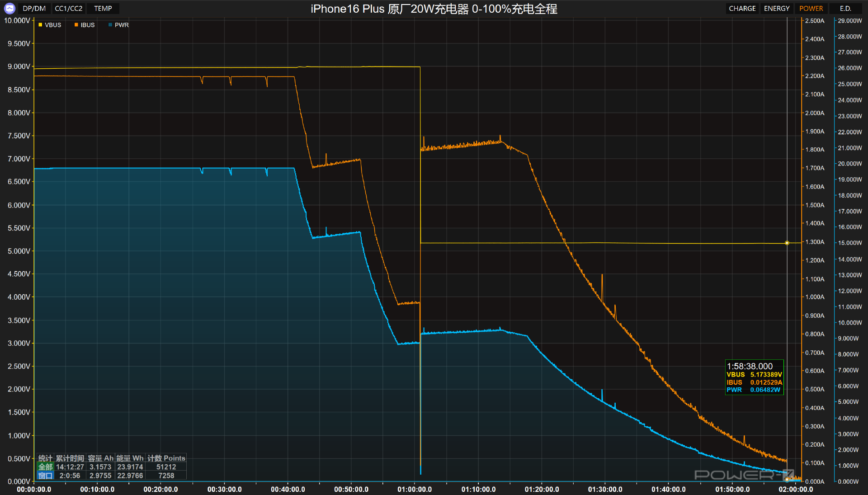Click the 15.000W power axis label
Screen dimensions: 868x495
click(x=850, y=243)
